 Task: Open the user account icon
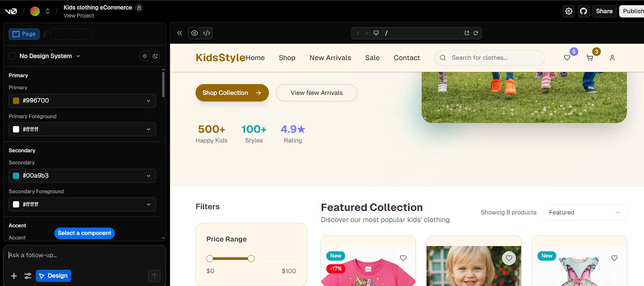(612, 58)
